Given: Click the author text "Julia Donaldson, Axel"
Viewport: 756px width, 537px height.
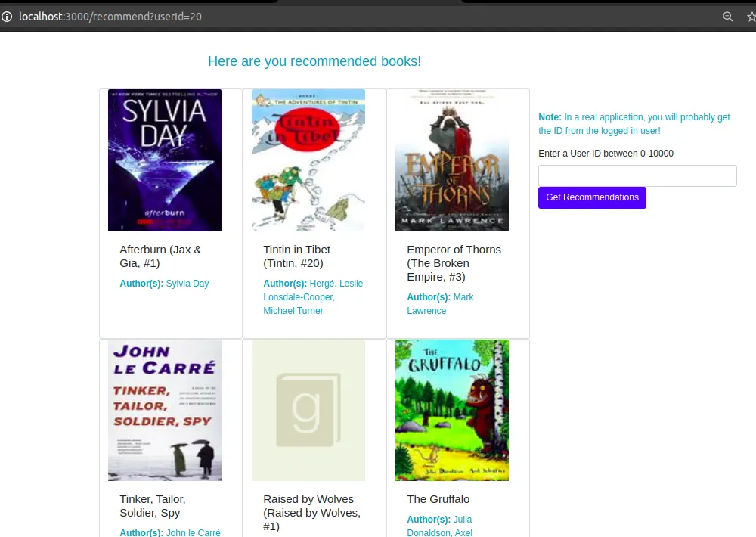Looking at the screenshot, I should pos(439,526).
